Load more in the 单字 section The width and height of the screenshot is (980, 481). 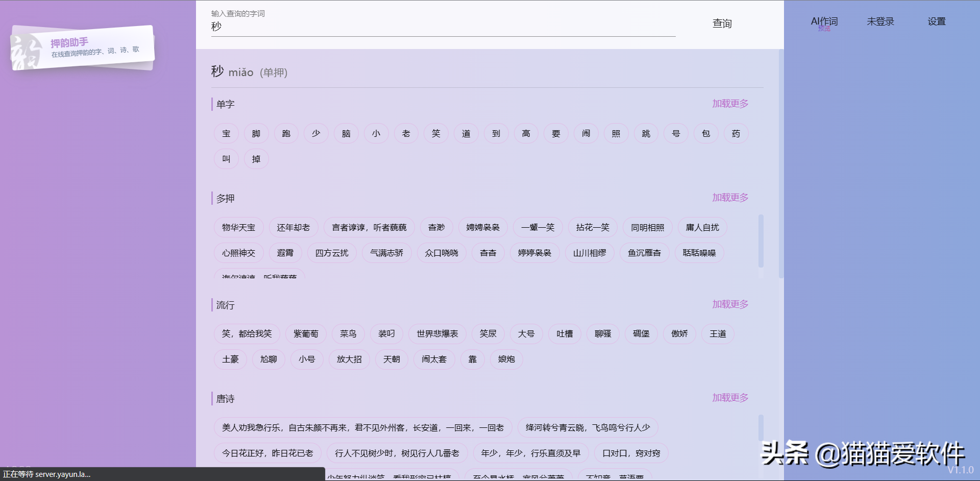[730, 104]
